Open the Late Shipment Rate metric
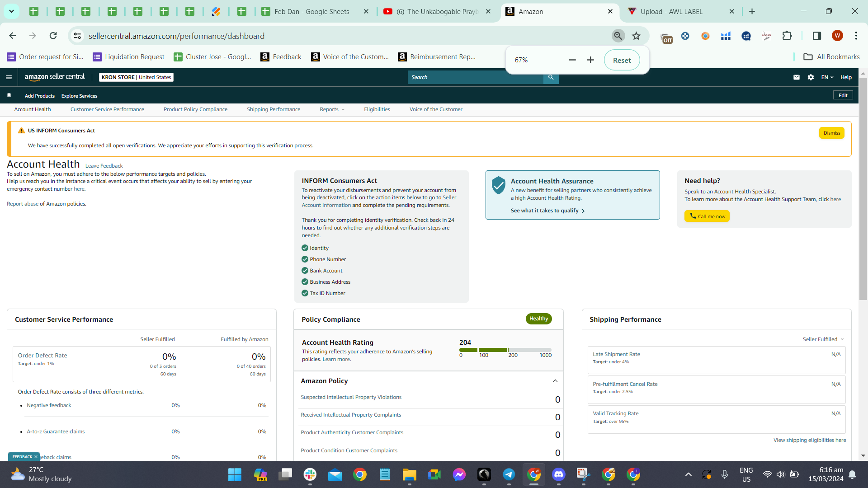The image size is (868, 488). (x=616, y=354)
